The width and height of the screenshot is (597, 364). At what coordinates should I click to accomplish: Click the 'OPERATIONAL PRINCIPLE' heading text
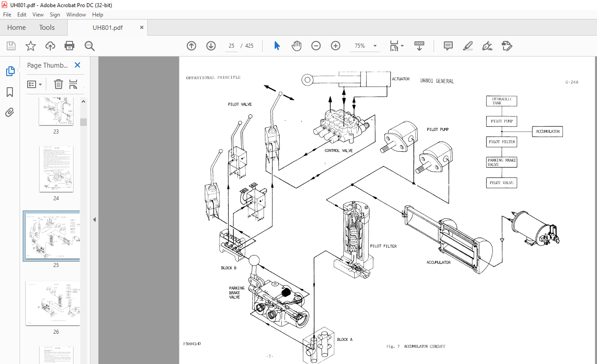click(213, 77)
